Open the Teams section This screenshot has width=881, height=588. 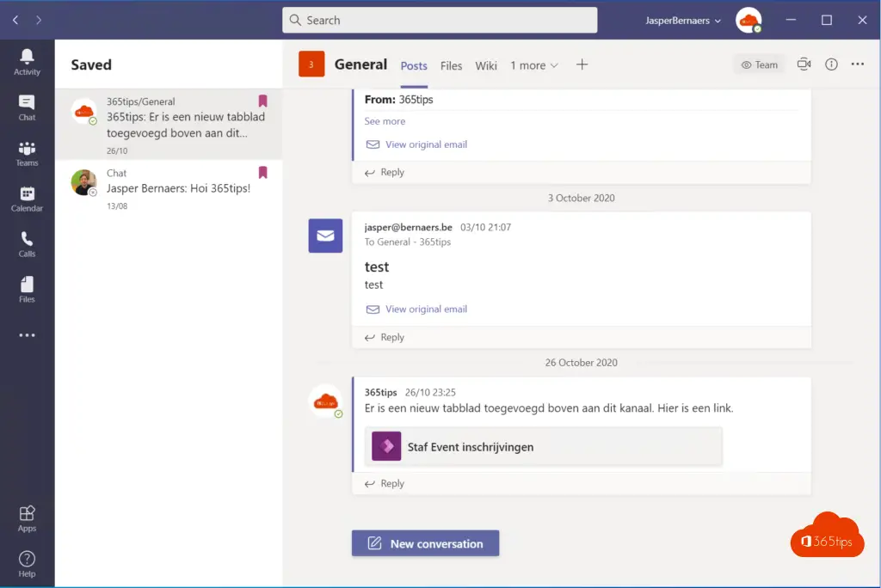(27, 154)
